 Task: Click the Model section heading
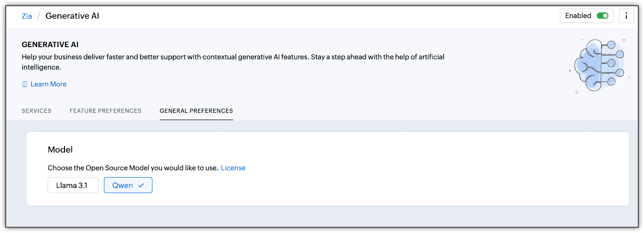click(60, 150)
